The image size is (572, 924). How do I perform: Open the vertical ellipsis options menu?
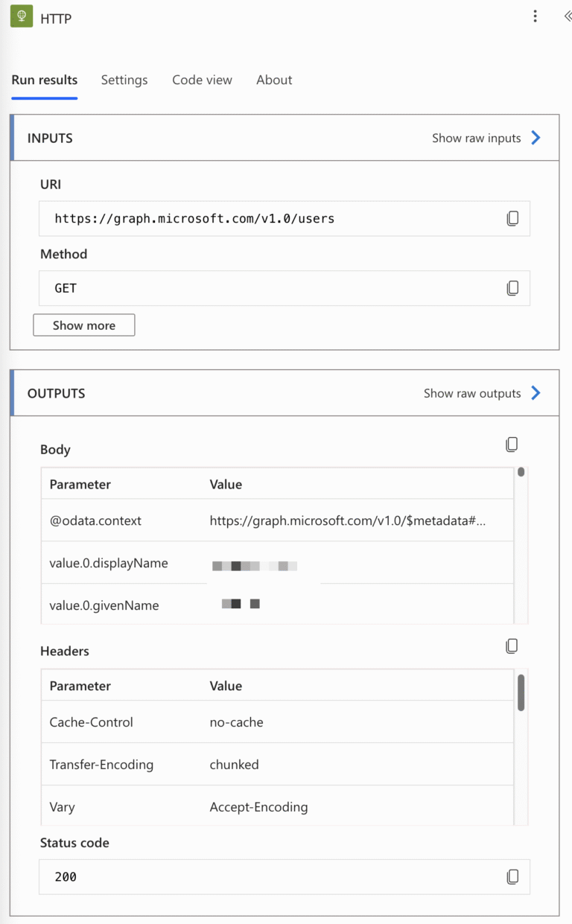(x=535, y=16)
